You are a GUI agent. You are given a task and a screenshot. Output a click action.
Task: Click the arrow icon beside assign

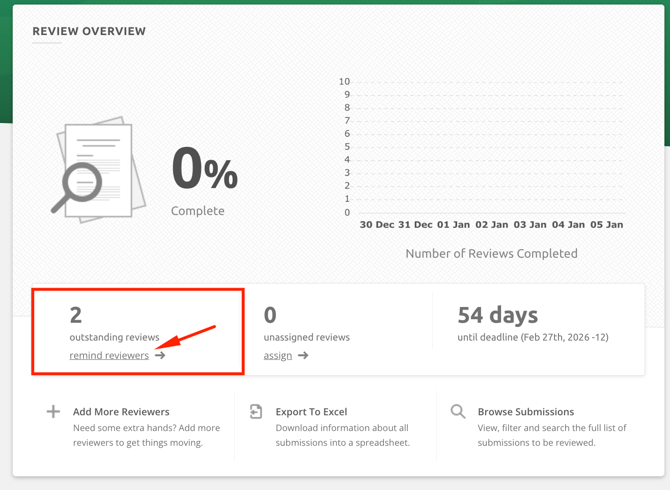click(x=303, y=355)
